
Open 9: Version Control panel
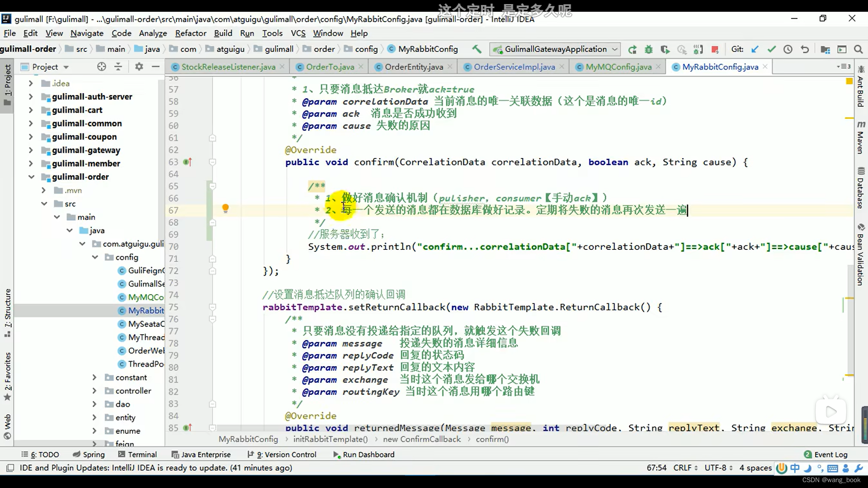coord(282,455)
